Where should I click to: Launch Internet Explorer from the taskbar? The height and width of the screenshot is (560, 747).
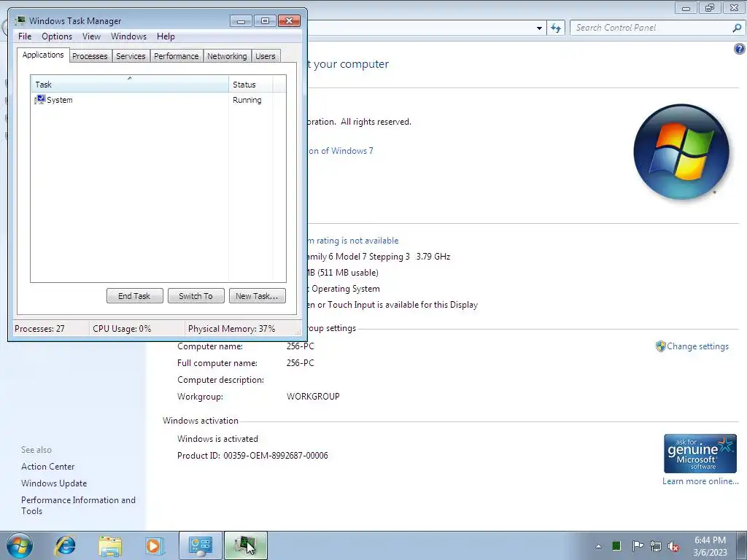pyautogui.click(x=65, y=545)
